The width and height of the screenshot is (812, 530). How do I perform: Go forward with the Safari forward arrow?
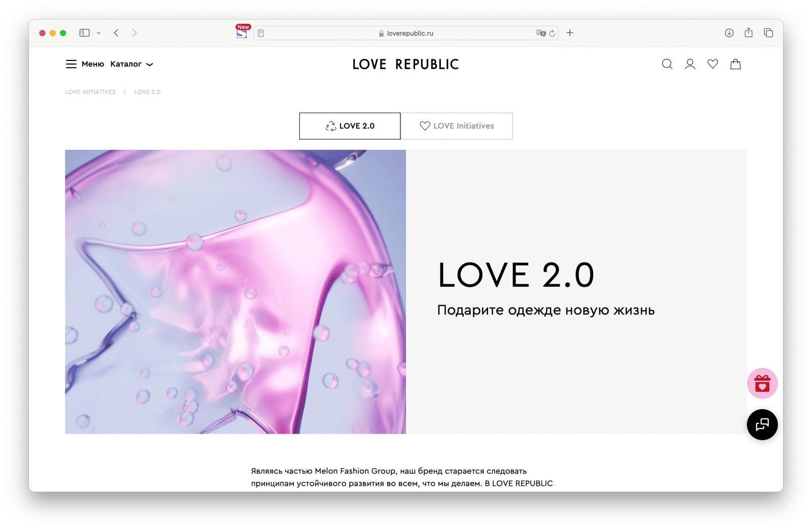point(134,33)
